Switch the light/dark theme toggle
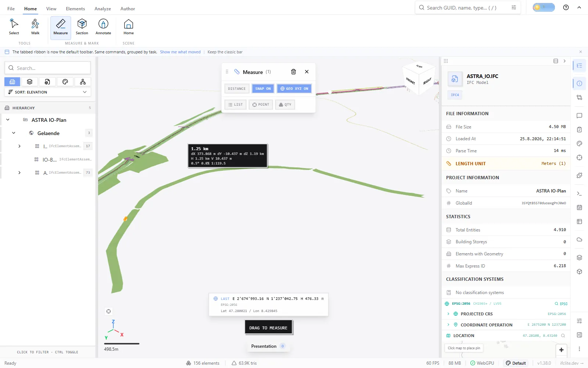 544,7
